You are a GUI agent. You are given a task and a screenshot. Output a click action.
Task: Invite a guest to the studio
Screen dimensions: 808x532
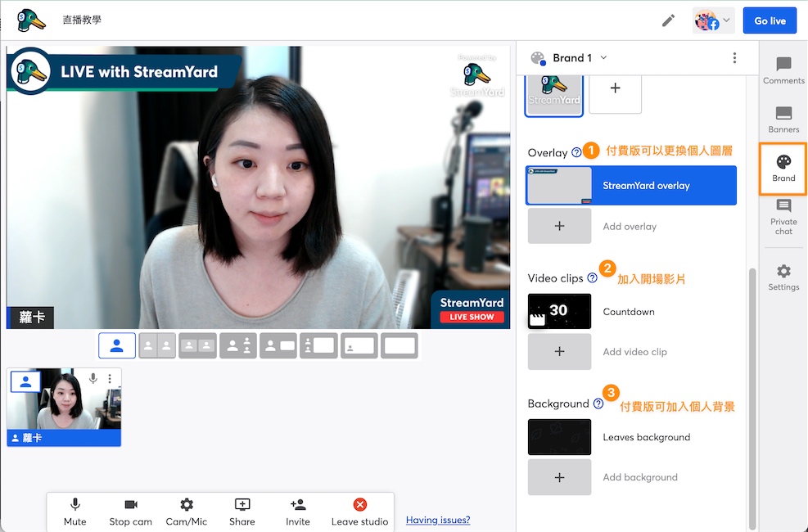(x=297, y=512)
